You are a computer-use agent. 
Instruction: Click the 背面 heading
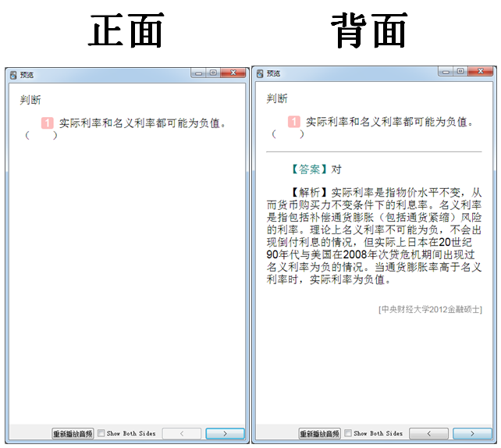(x=370, y=30)
